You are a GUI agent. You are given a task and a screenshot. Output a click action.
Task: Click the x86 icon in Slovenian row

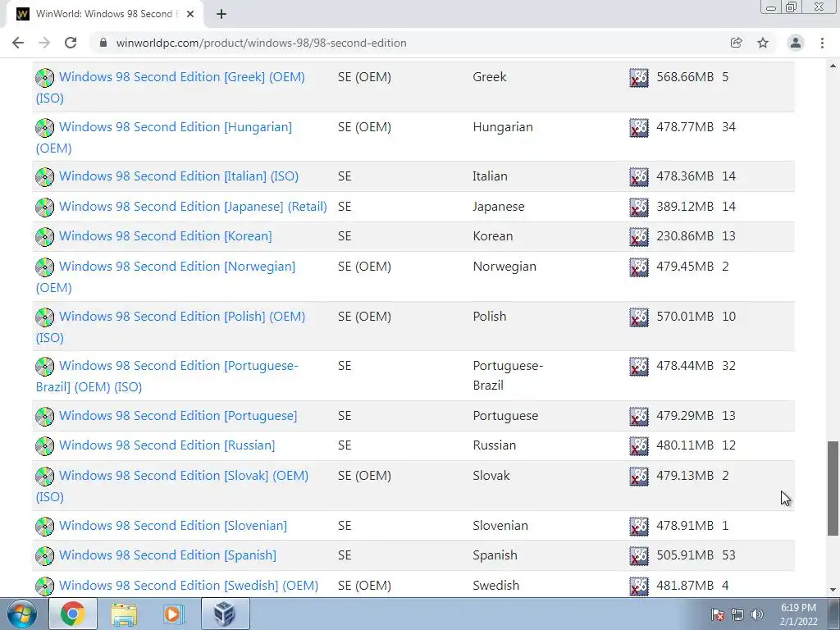[638, 526]
